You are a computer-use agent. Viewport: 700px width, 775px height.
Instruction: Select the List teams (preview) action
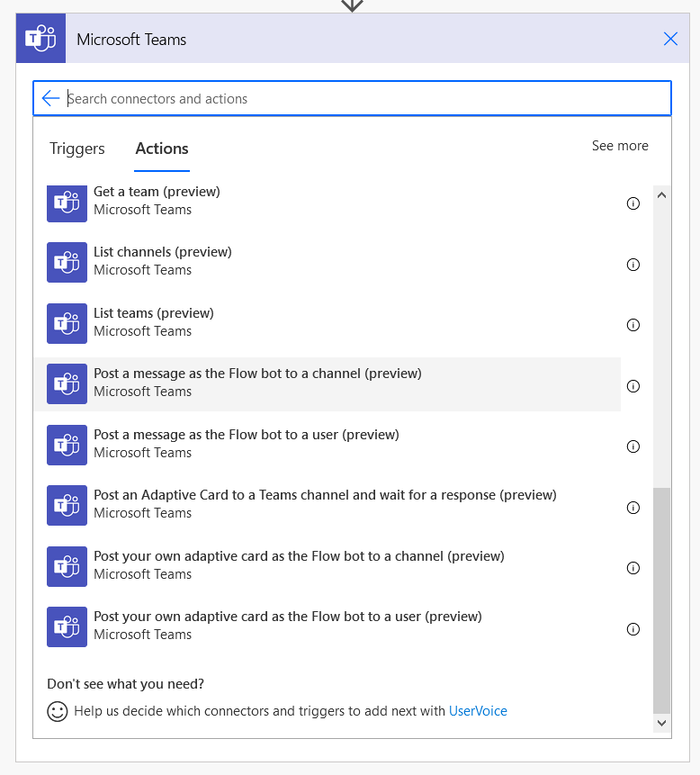[x=328, y=323]
